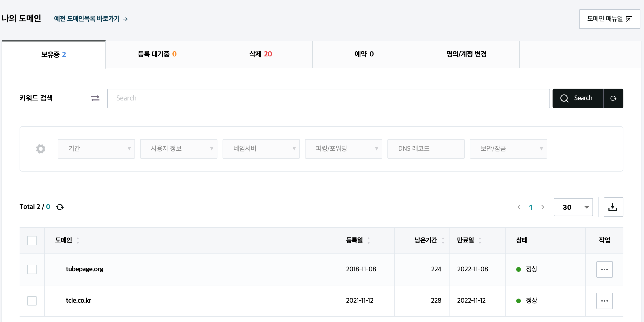644x322 pixels.
Task: Check the tcle.co.kr row checkbox
Action: click(32, 301)
